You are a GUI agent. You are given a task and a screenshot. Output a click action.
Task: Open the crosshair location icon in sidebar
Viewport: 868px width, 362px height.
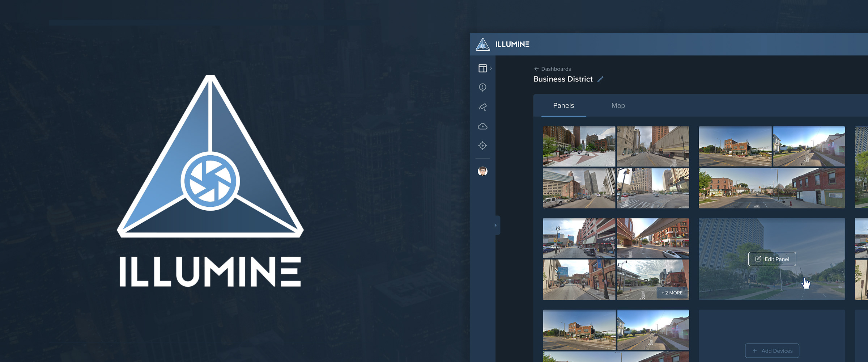coord(482,146)
